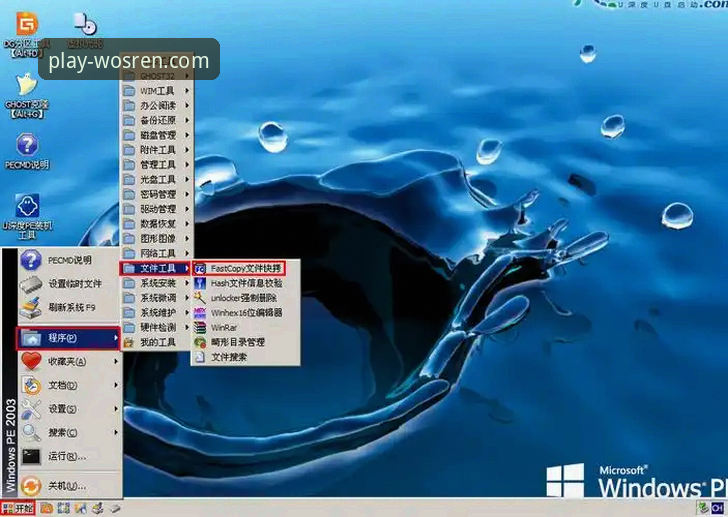Image resolution: width=728 pixels, height=517 pixels.
Task: Open 密码管理 in the programs menu
Action: [x=156, y=194]
